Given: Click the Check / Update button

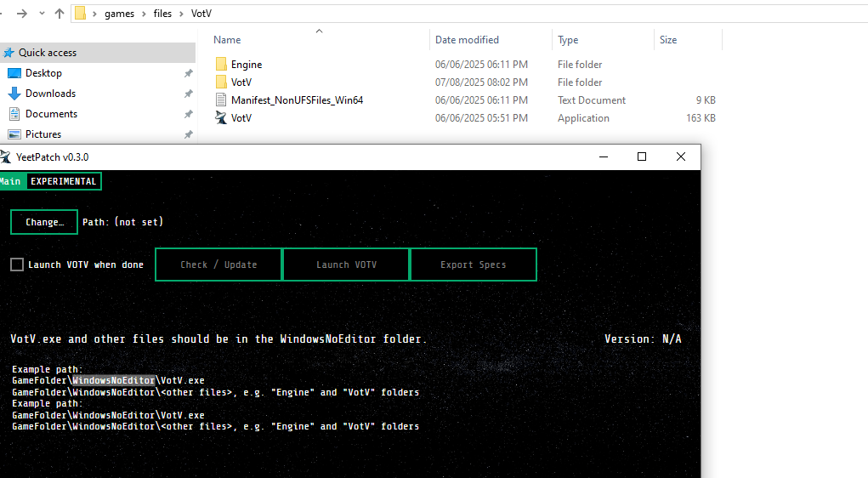Looking at the screenshot, I should 218,265.
